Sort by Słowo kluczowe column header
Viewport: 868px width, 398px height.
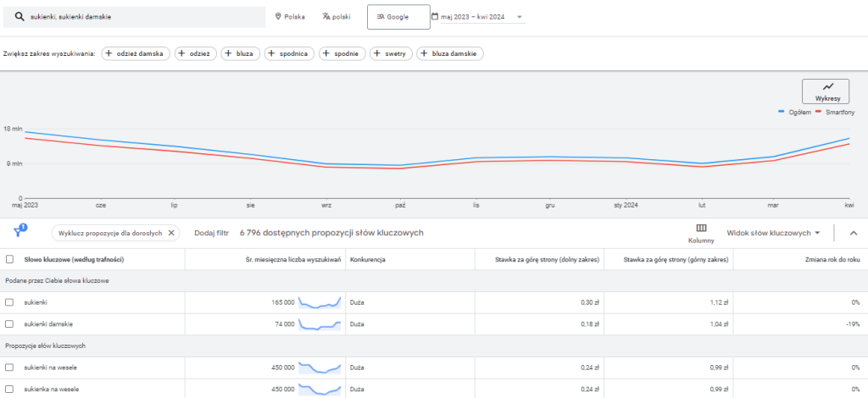click(74, 259)
